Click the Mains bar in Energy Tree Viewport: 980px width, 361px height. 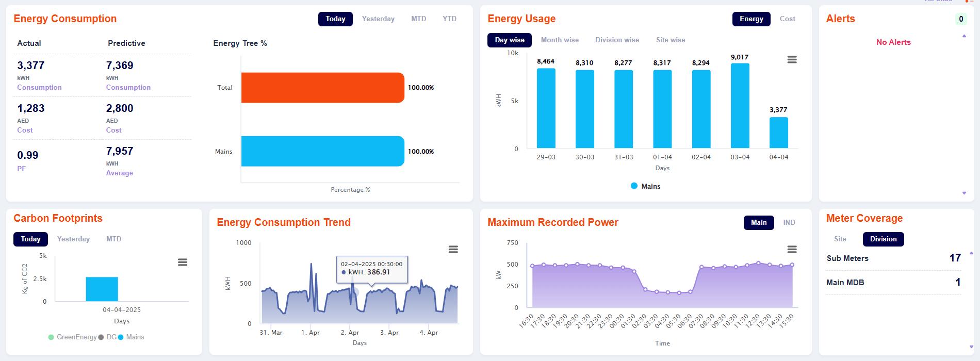[323, 151]
